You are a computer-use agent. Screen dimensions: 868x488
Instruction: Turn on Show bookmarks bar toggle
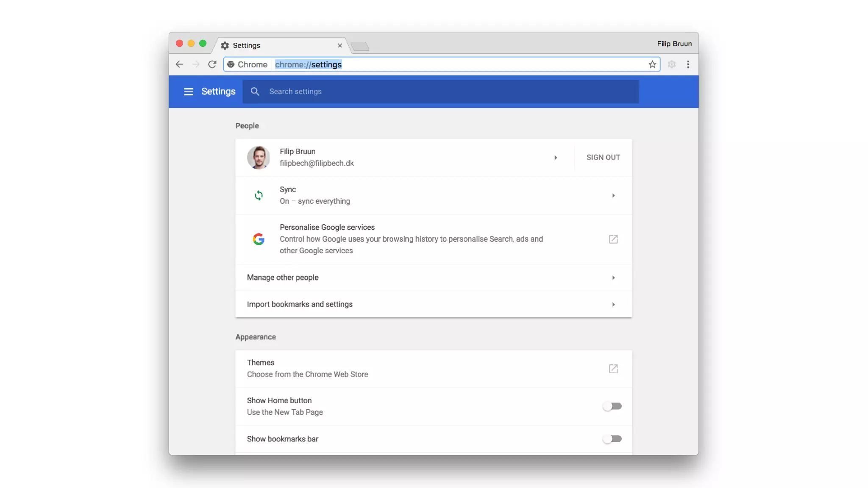[x=612, y=439]
